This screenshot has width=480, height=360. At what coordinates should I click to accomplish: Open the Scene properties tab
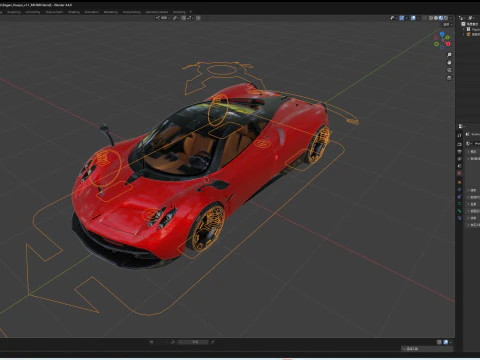point(459,166)
